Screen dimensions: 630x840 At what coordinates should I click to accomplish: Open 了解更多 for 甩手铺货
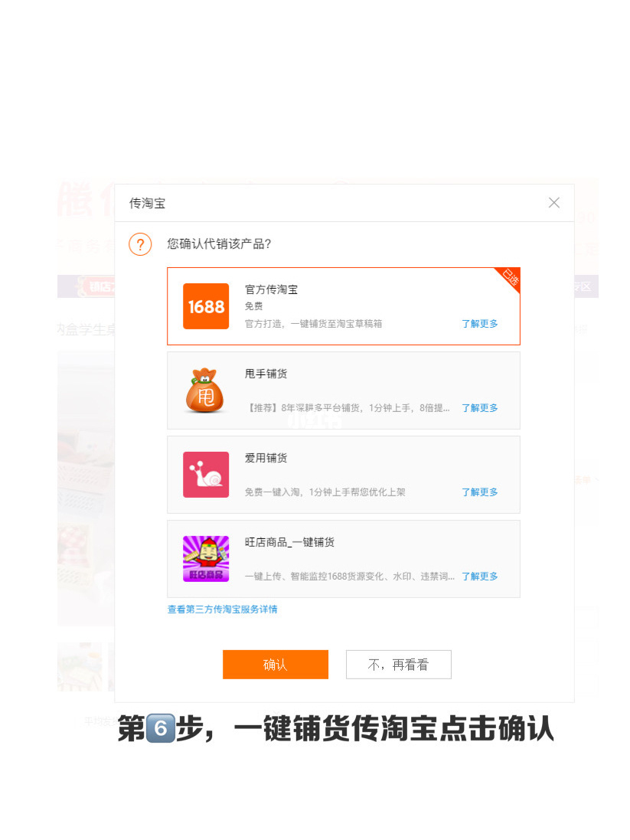coord(479,407)
